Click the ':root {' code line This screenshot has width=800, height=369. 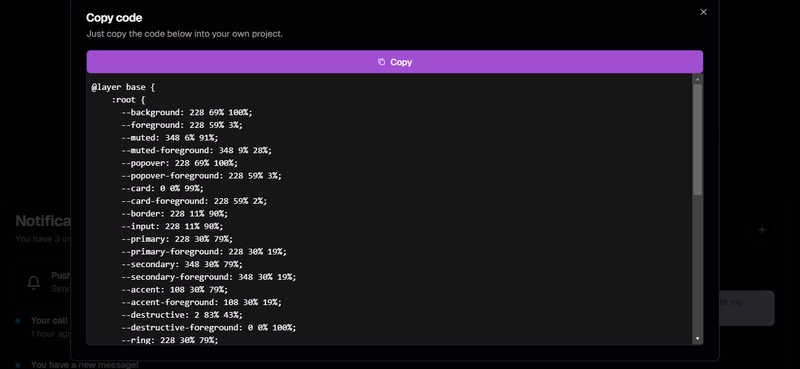pyautogui.click(x=128, y=100)
